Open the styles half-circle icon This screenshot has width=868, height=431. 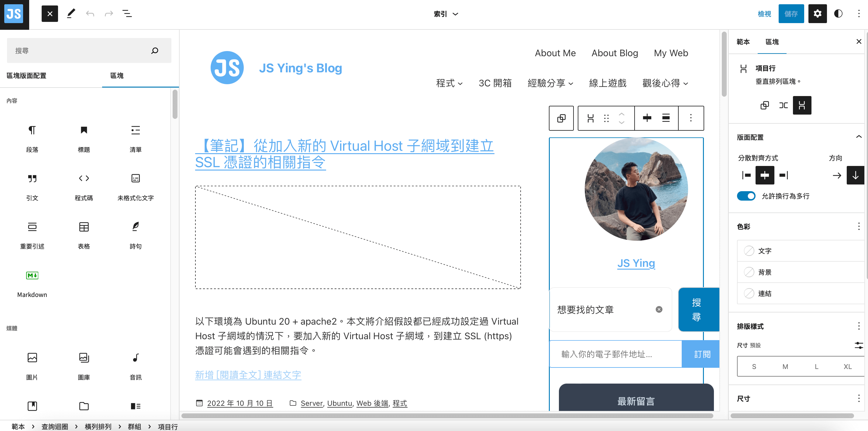[x=838, y=14]
